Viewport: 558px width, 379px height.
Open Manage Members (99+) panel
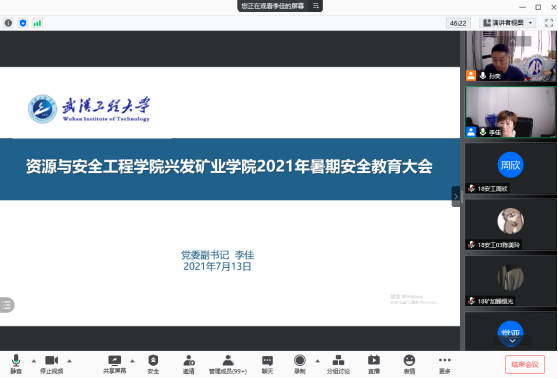228,364
